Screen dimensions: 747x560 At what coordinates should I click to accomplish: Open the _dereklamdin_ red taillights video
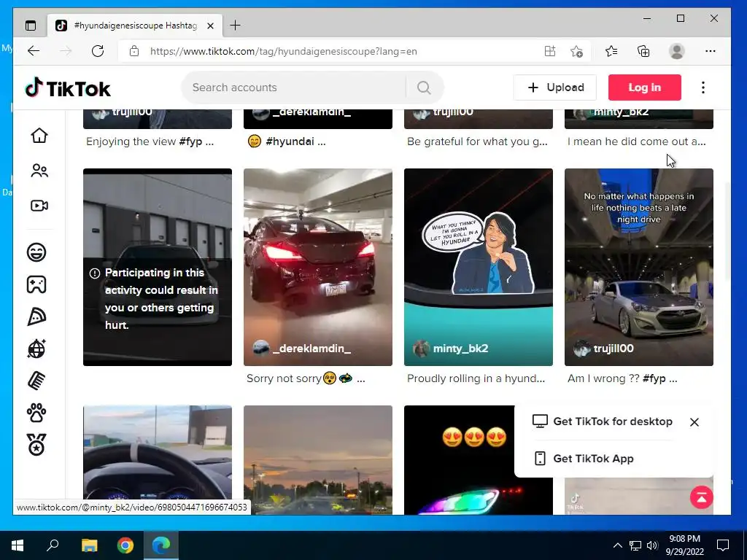click(x=318, y=267)
